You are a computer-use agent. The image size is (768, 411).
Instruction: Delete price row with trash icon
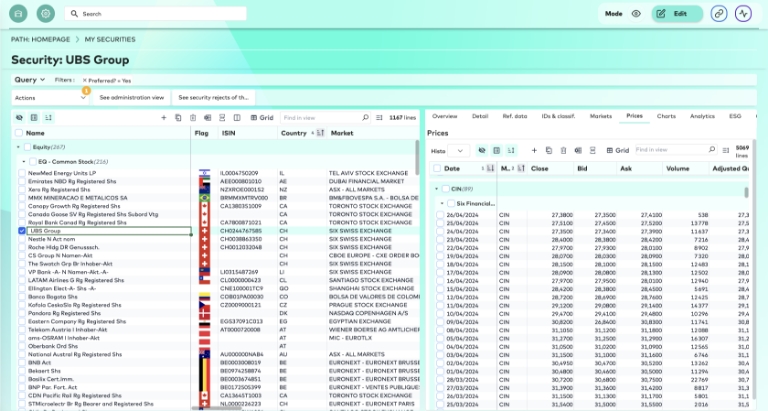click(563, 150)
